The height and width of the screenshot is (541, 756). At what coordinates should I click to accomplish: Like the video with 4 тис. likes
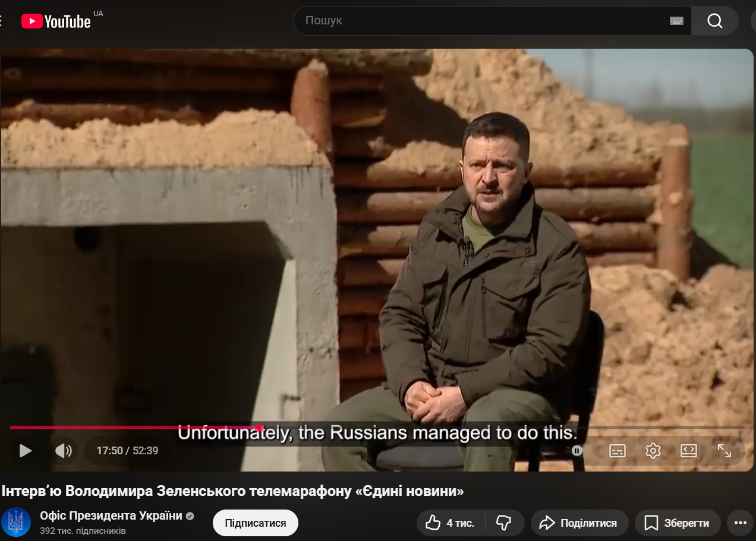[x=450, y=523]
